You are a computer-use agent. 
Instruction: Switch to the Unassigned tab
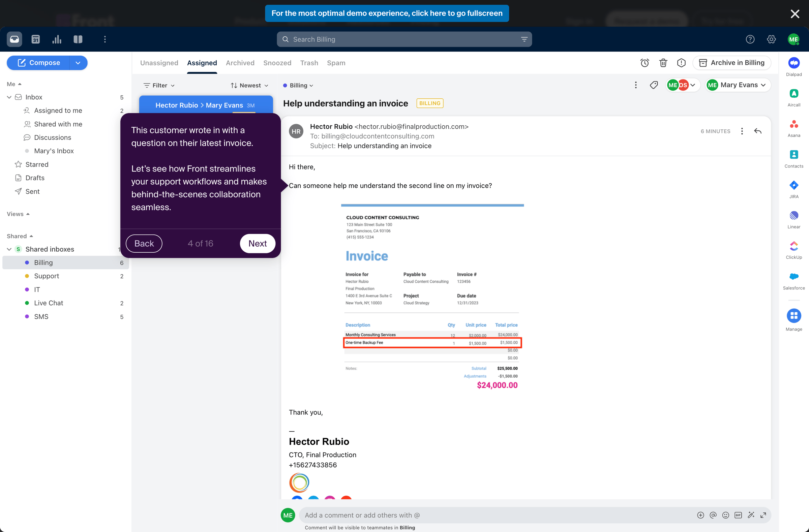click(x=159, y=63)
